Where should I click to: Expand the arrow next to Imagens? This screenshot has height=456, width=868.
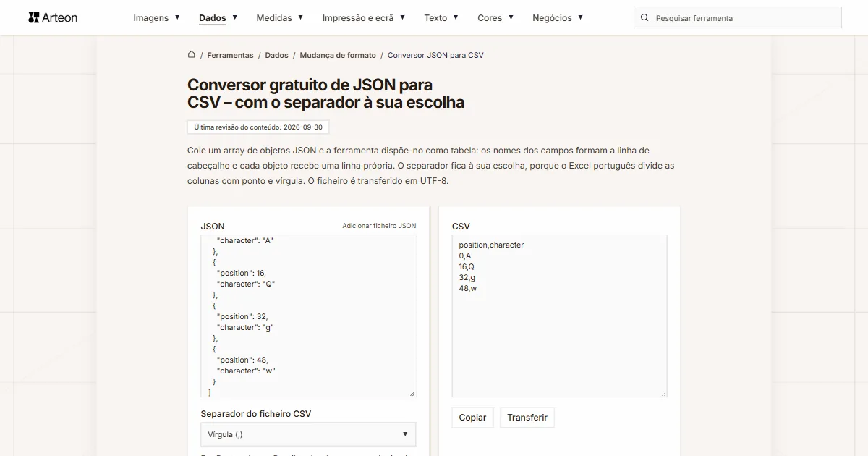click(177, 17)
